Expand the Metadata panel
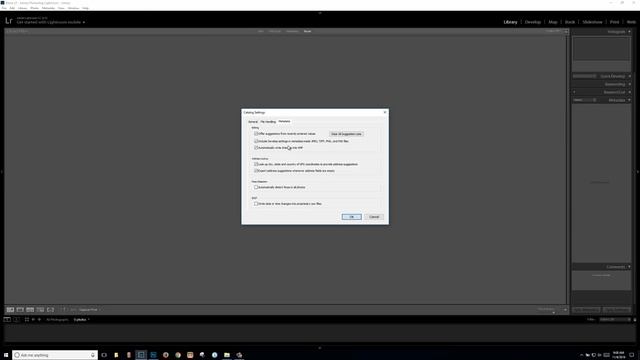Screen dimensions: 640x360 (629, 100)
